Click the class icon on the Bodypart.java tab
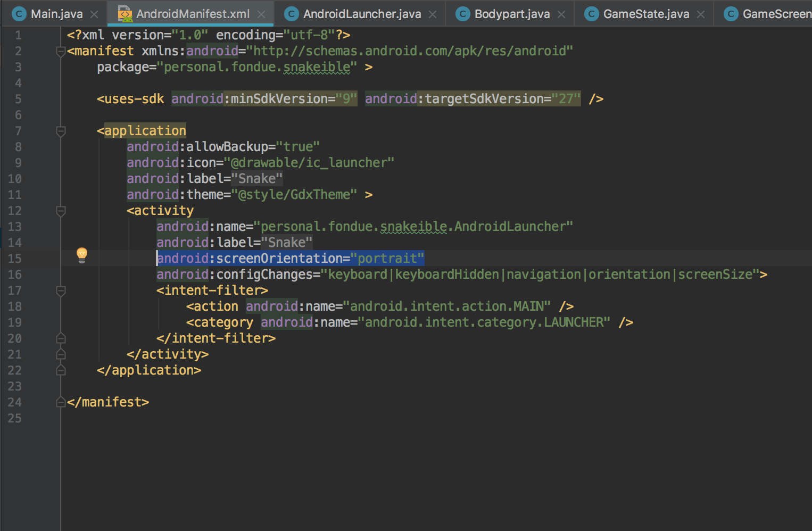The image size is (812, 531). (x=463, y=14)
